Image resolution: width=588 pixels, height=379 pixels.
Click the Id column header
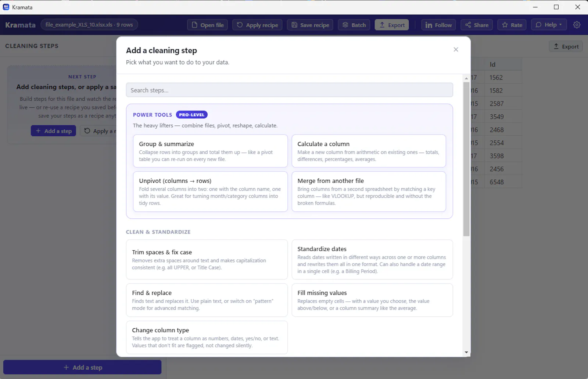(x=503, y=64)
